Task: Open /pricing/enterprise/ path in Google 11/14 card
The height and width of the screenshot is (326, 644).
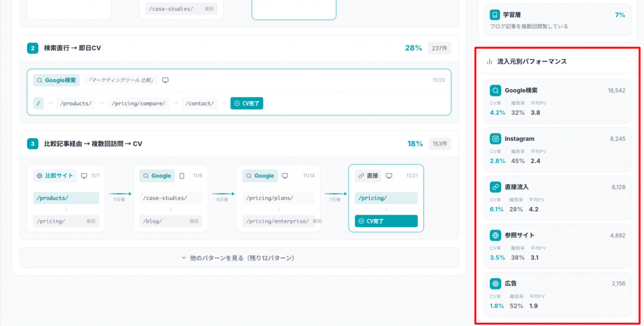Action: 277,222
